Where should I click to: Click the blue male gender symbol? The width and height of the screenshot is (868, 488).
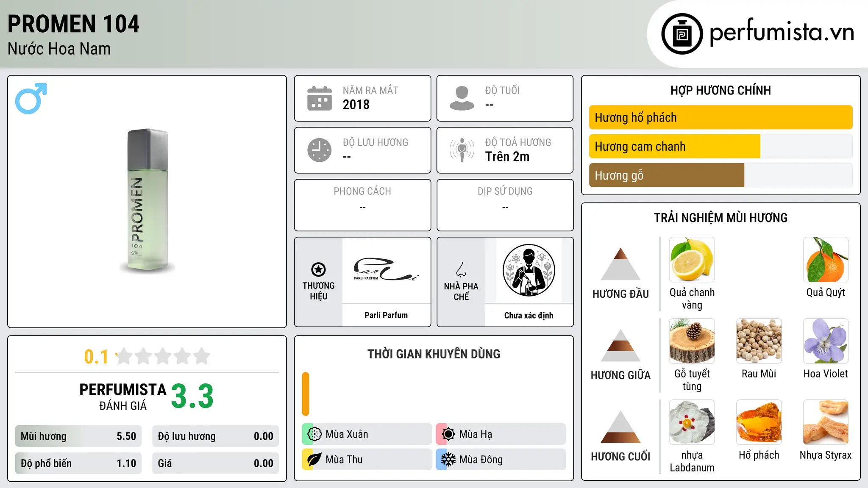[x=31, y=98]
